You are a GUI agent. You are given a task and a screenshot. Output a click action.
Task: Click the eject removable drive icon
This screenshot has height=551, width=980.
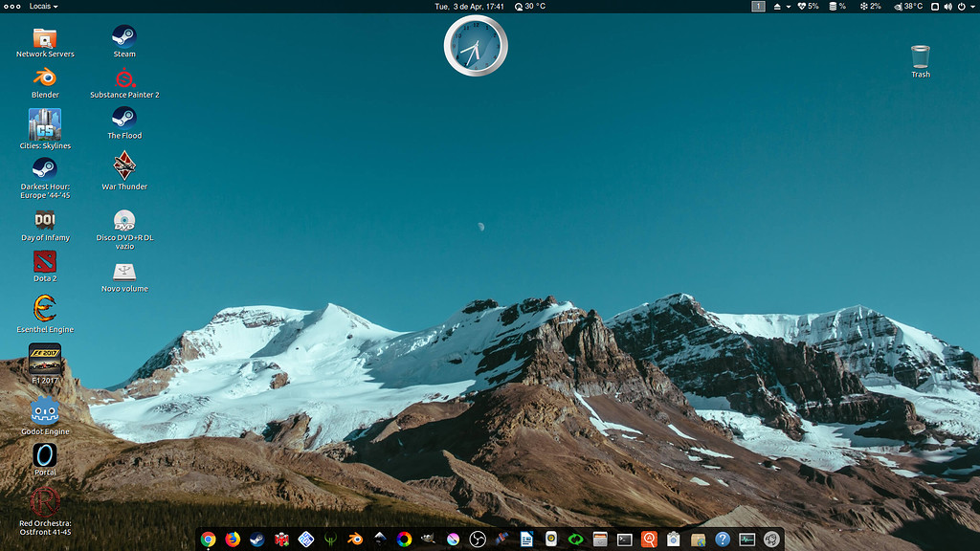777,7
